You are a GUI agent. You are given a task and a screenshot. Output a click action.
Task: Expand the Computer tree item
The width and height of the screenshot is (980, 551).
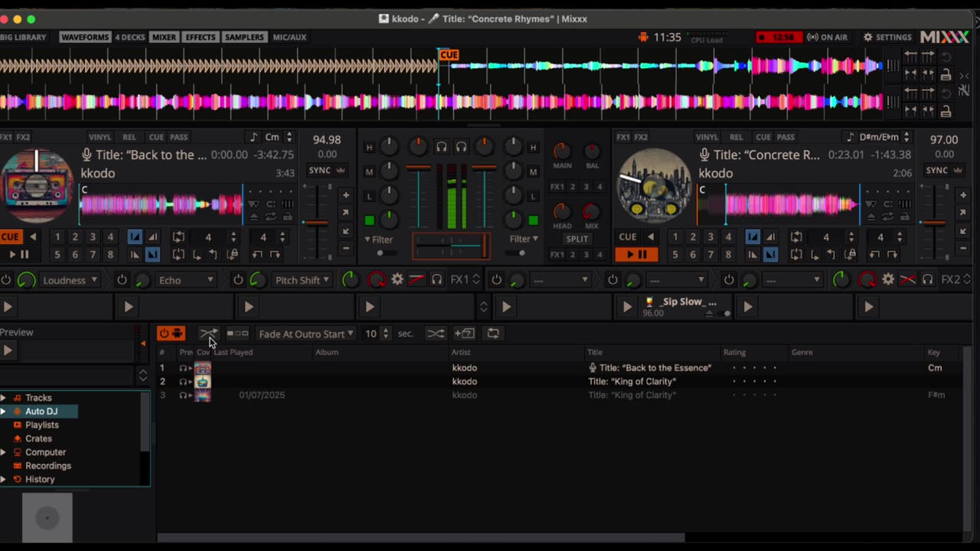pyautogui.click(x=3, y=452)
